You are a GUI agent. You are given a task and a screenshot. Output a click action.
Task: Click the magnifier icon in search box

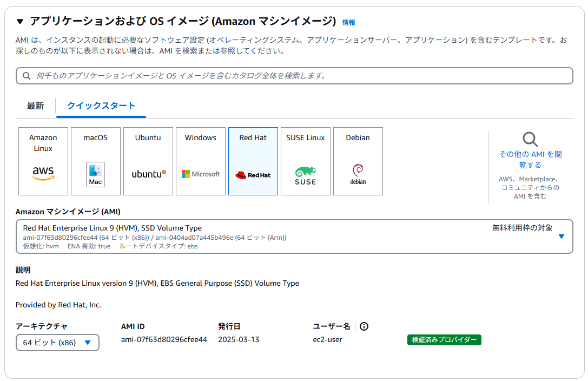click(x=27, y=76)
